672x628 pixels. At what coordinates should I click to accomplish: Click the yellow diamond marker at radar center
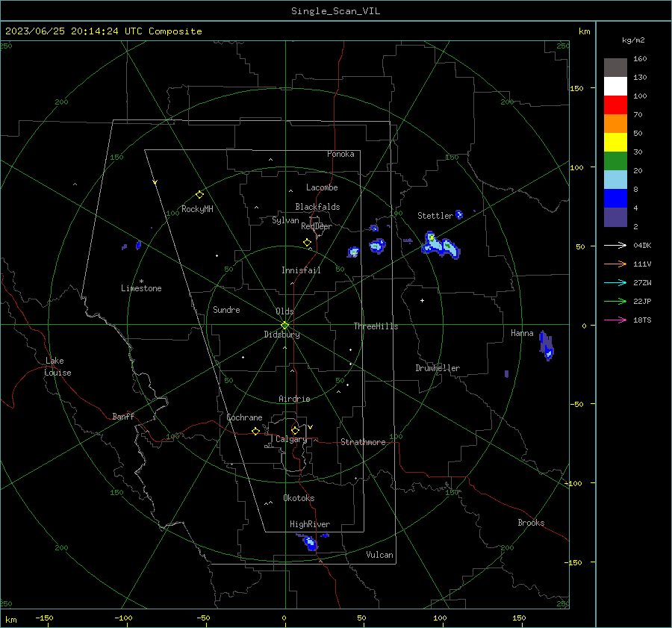(x=284, y=325)
